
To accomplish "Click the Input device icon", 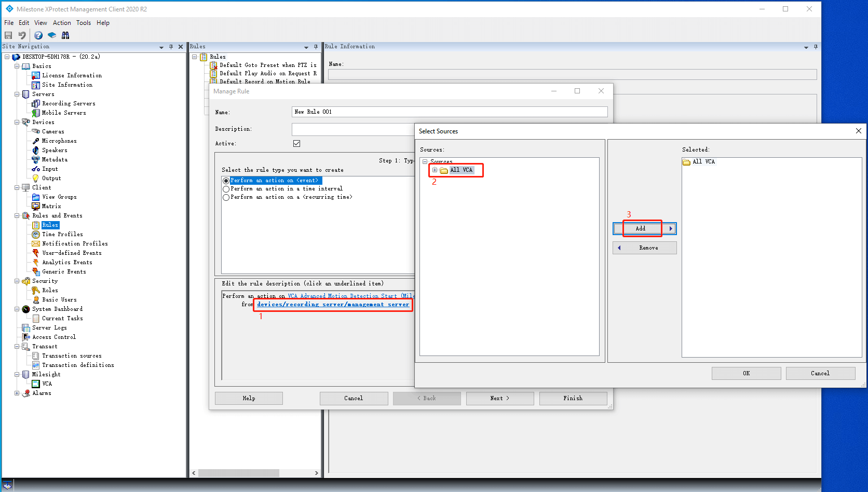I will point(36,169).
